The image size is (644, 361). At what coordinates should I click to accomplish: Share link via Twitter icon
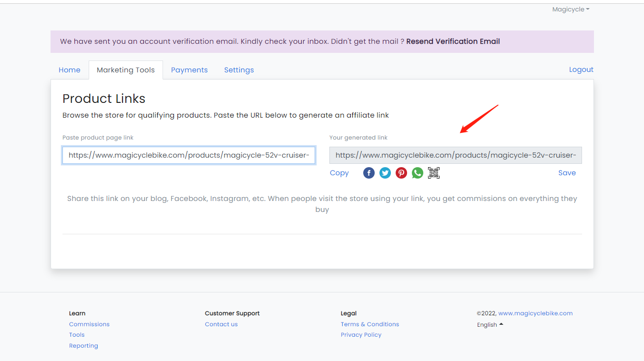pyautogui.click(x=385, y=173)
